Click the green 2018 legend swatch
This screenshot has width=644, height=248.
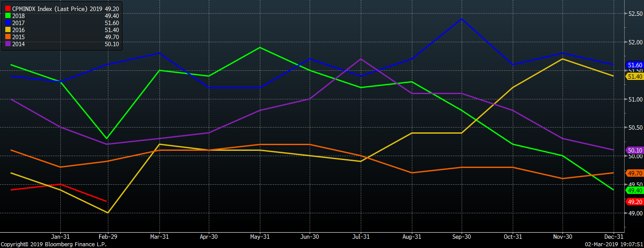click(x=7, y=16)
